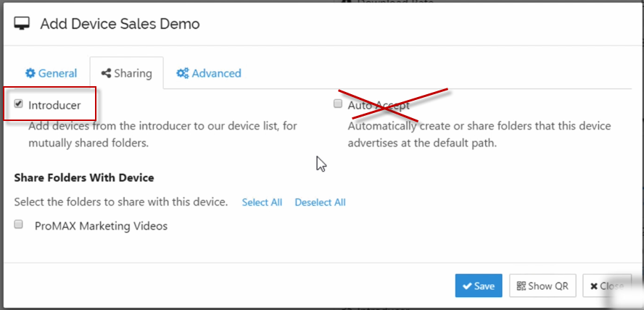
Task: Click the gear icon on the General tab
Action: coord(30,73)
